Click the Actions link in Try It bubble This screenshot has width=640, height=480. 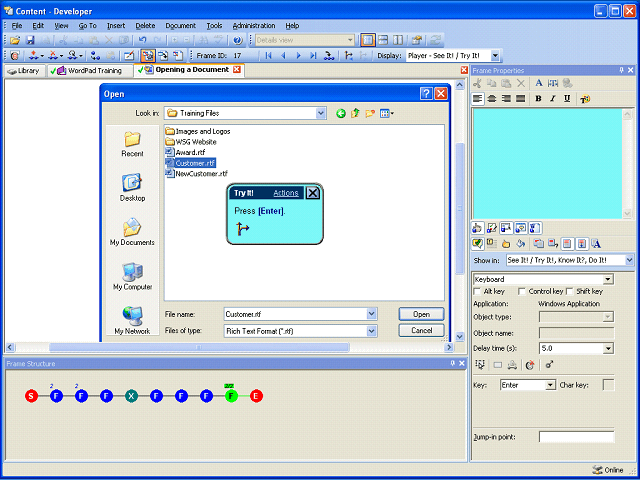pos(286,193)
